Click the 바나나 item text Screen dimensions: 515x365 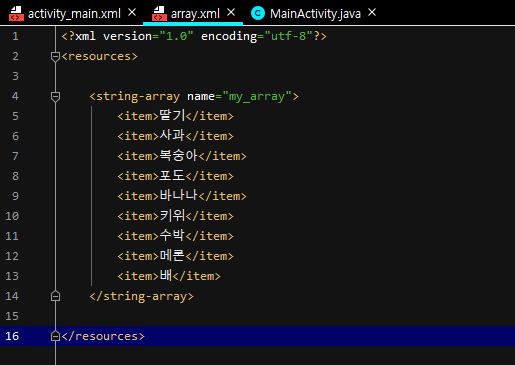(179, 196)
